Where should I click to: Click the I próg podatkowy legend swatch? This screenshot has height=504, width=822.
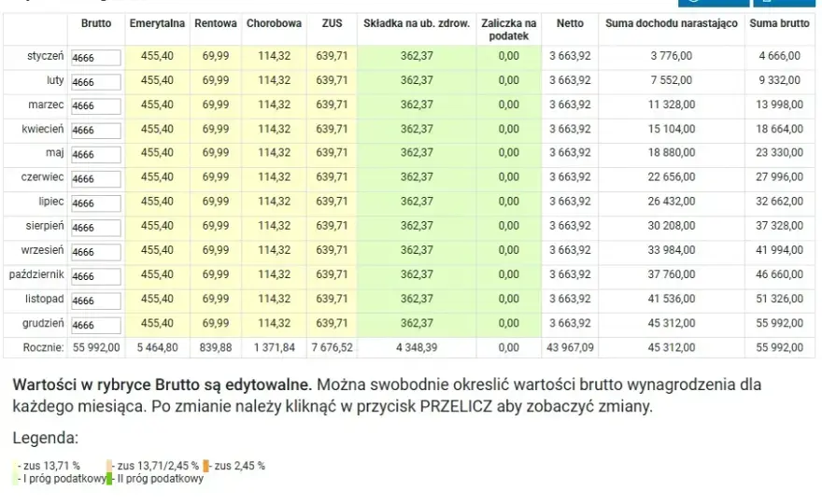[x=15, y=478]
